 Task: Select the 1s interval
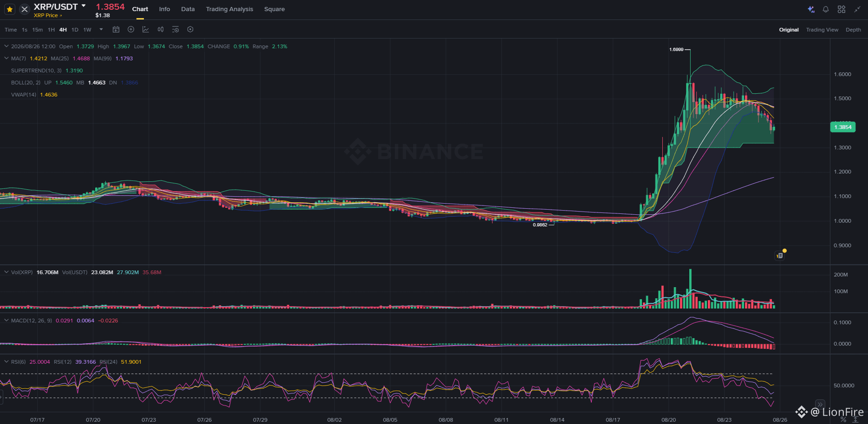pyautogui.click(x=25, y=30)
